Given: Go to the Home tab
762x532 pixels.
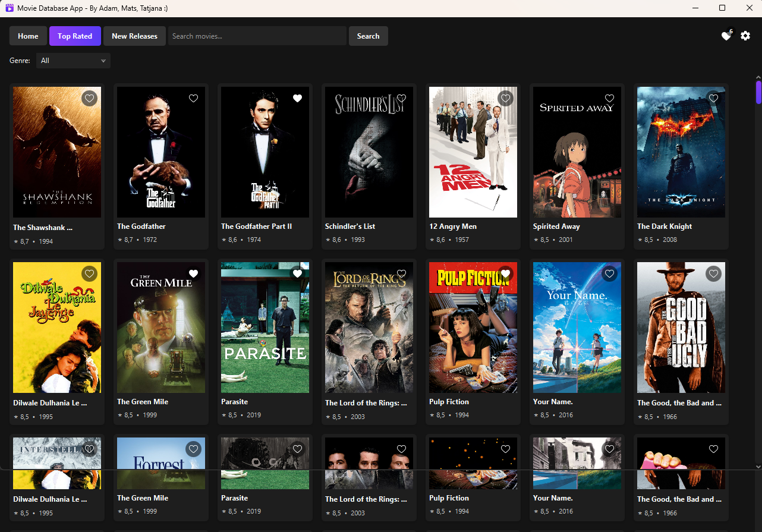Looking at the screenshot, I should [27, 36].
